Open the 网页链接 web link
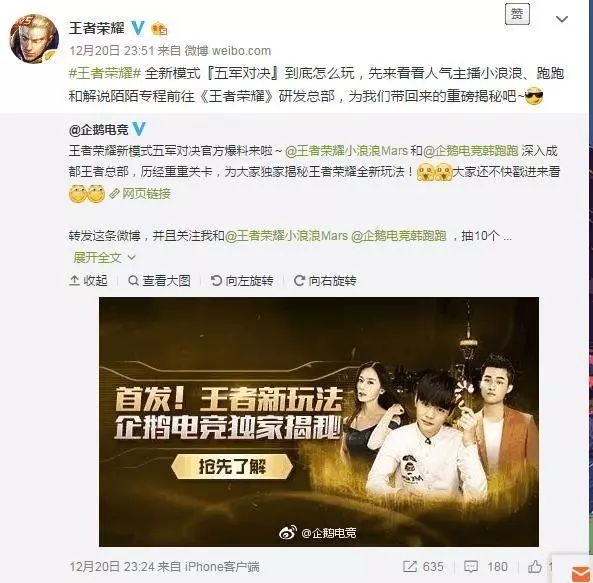The image size is (593, 583). coord(140,194)
